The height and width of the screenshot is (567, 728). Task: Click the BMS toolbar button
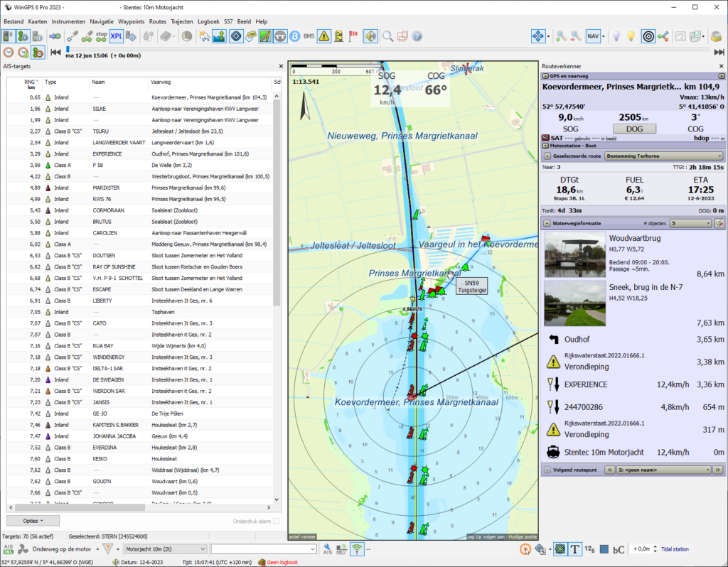click(x=309, y=36)
